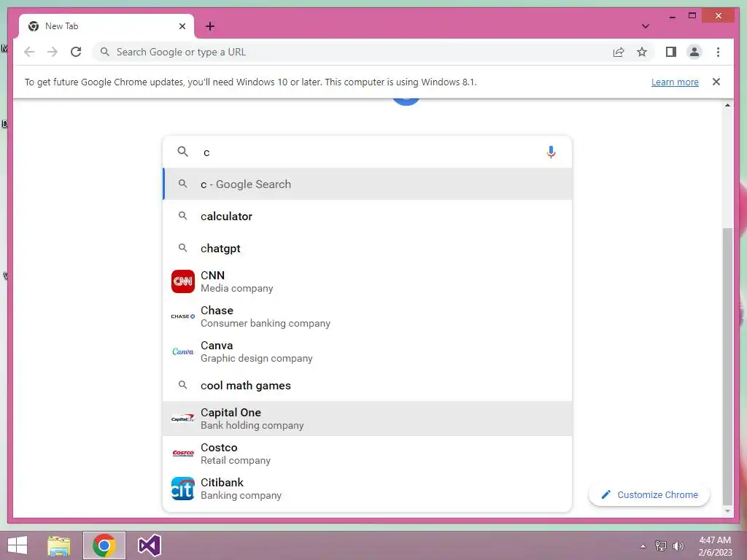The height and width of the screenshot is (560, 747).
Task: Click the share page icon in address bar
Action: (x=619, y=52)
